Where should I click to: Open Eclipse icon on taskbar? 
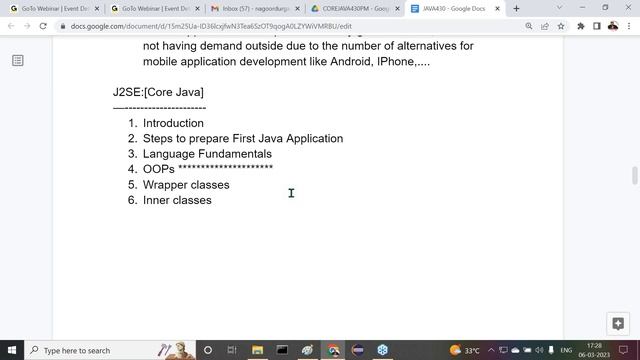358,350
